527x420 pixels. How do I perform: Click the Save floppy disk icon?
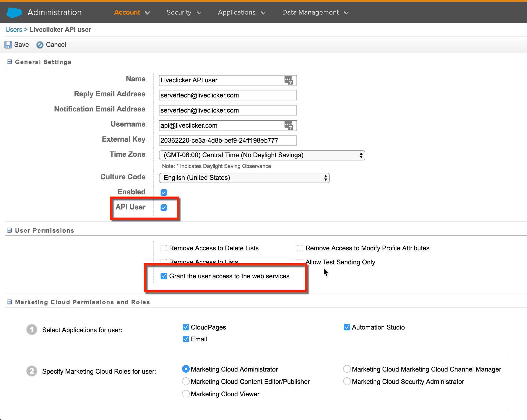[x=8, y=45]
